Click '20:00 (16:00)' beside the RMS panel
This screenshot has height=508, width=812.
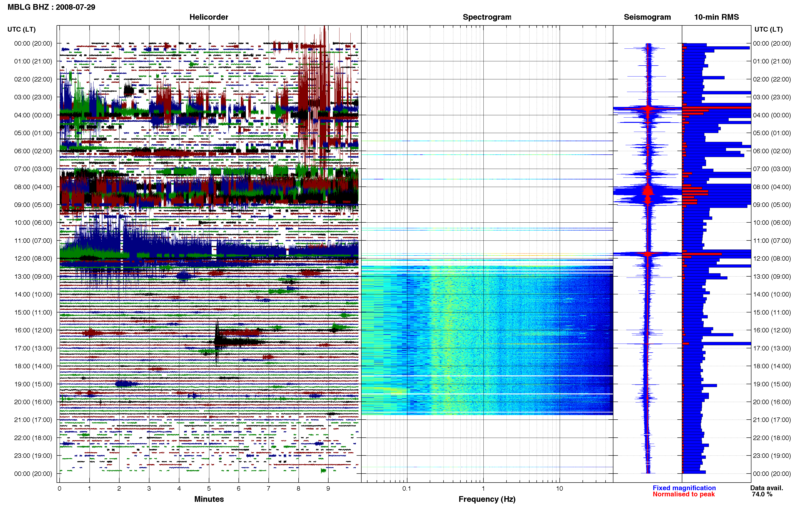[772, 402]
